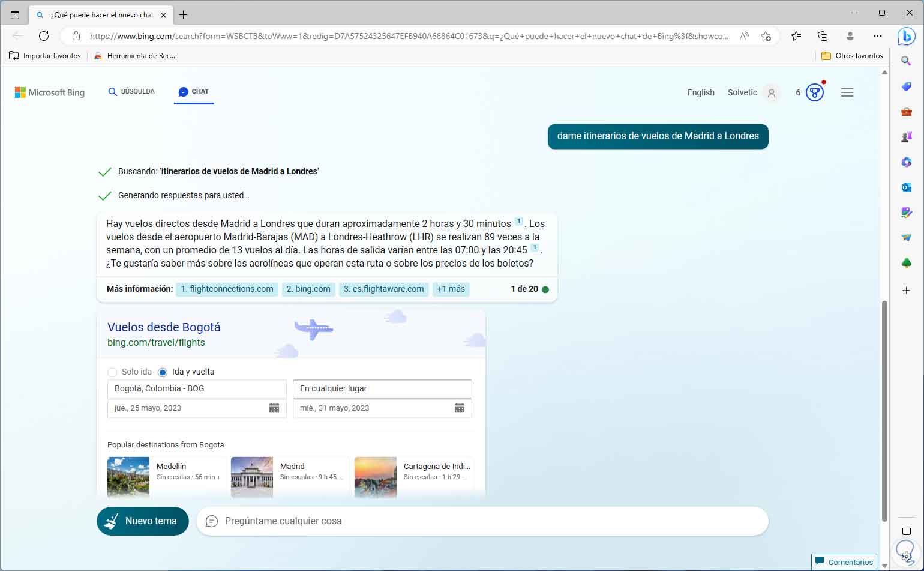Click the Read aloud icon
Screen dimensions: 924x571
[x=744, y=36]
